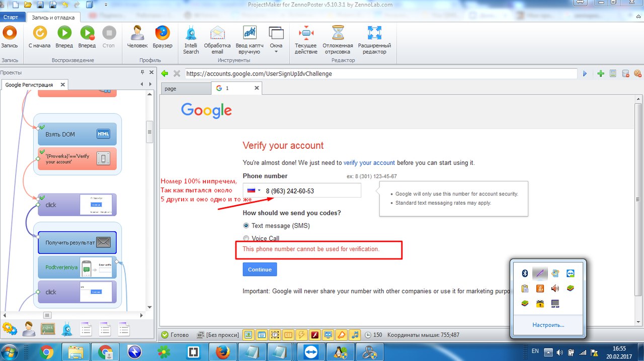Click Текущее действие in the editor group
The image size is (644, 361).
tap(306, 40)
